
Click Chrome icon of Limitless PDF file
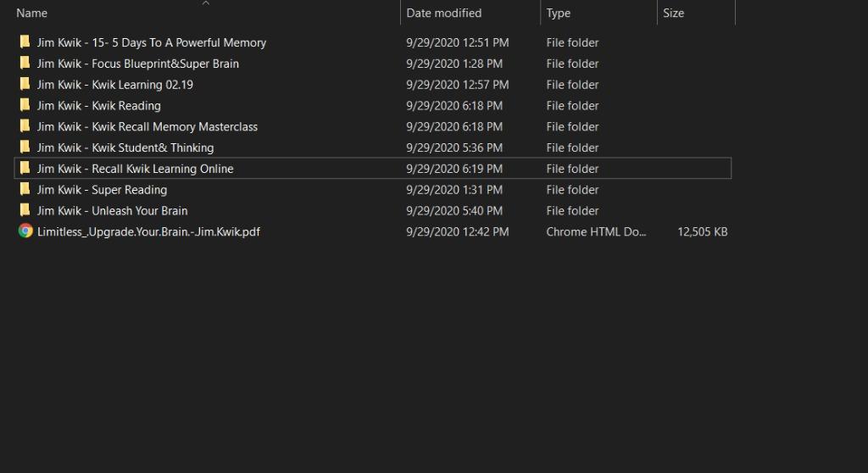click(25, 231)
